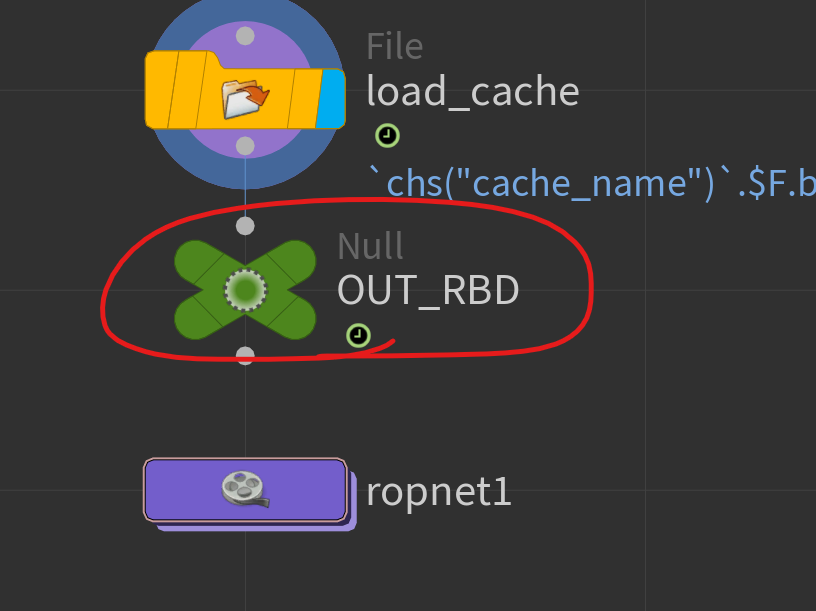Select the OUT_RBD Null node
Image resolution: width=816 pixels, height=611 pixels.
click(245, 290)
